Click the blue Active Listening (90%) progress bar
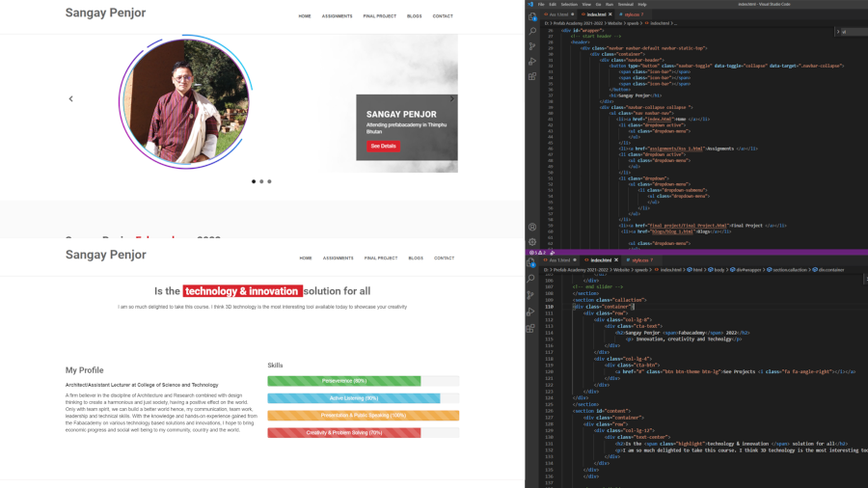This screenshot has height=488, width=868. tap(354, 398)
